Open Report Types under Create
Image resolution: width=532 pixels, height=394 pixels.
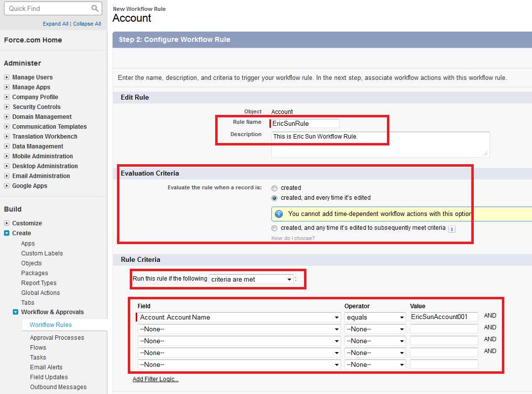[x=38, y=283]
